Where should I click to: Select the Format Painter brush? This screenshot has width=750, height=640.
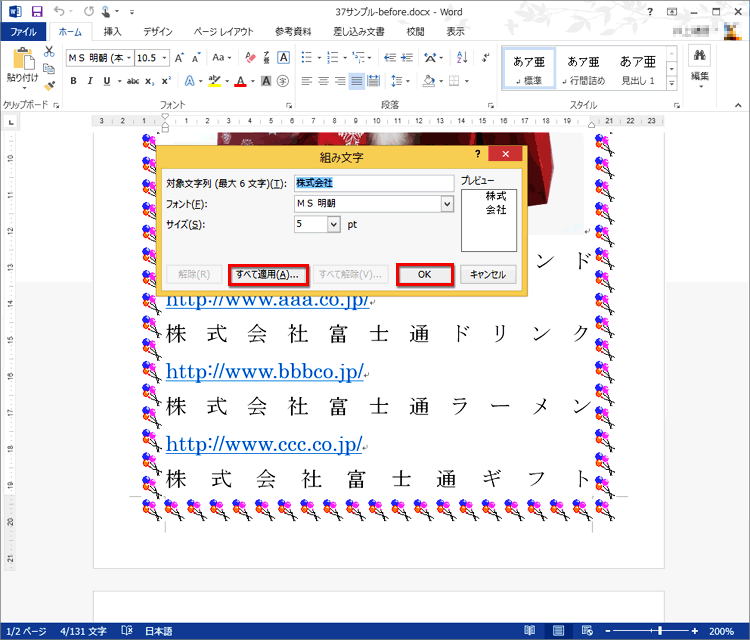[49, 86]
